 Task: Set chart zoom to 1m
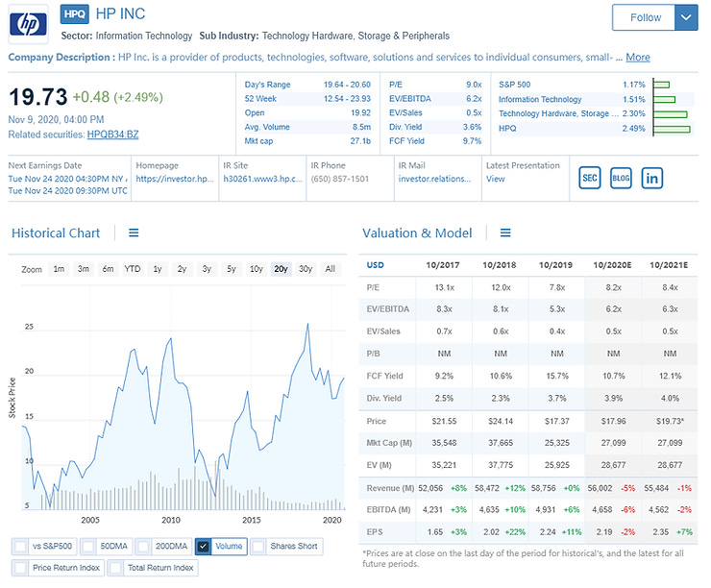pos(59,269)
